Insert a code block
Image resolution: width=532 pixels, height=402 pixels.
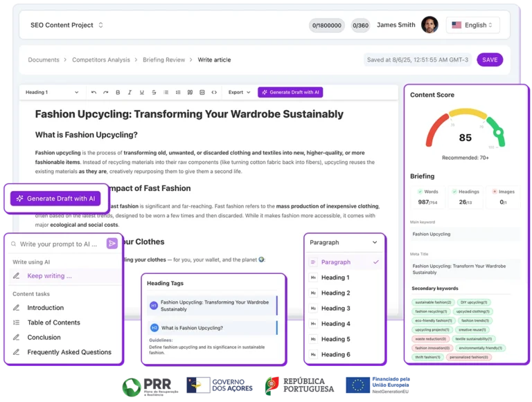tap(214, 92)
